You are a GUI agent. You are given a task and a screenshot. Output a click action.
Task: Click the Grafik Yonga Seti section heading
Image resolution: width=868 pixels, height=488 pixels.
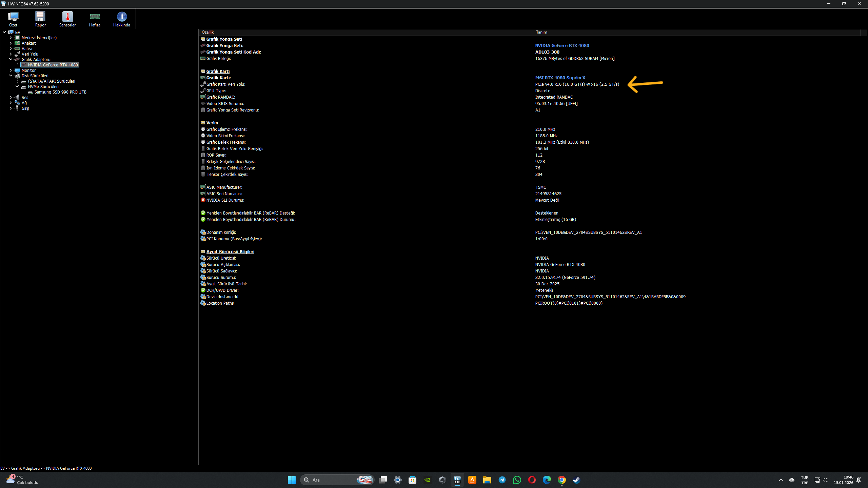click(224, 39)
